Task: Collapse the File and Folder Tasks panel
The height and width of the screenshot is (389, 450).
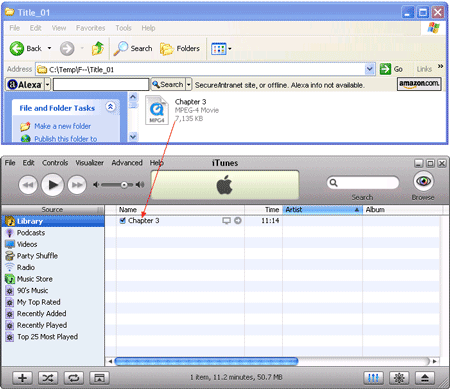Action: tap(110, 107)
